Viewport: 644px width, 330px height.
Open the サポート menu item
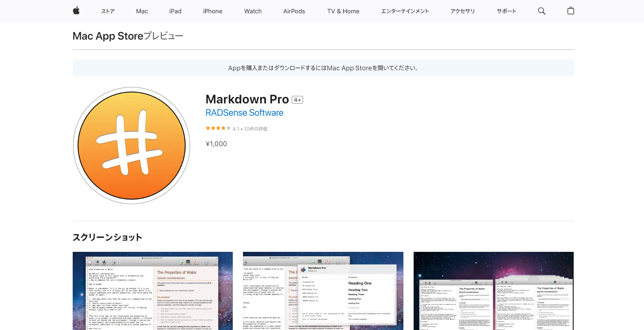click(507, 11)
